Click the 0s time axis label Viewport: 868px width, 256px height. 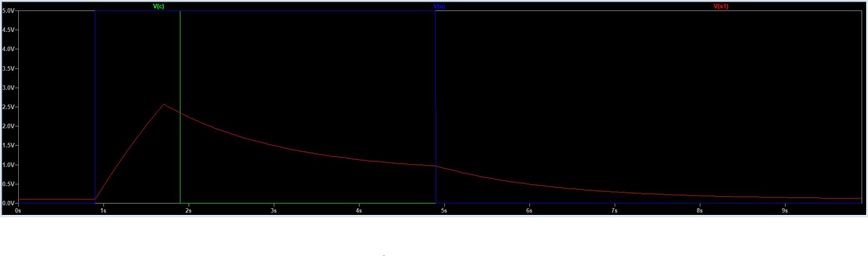point(18,211)
